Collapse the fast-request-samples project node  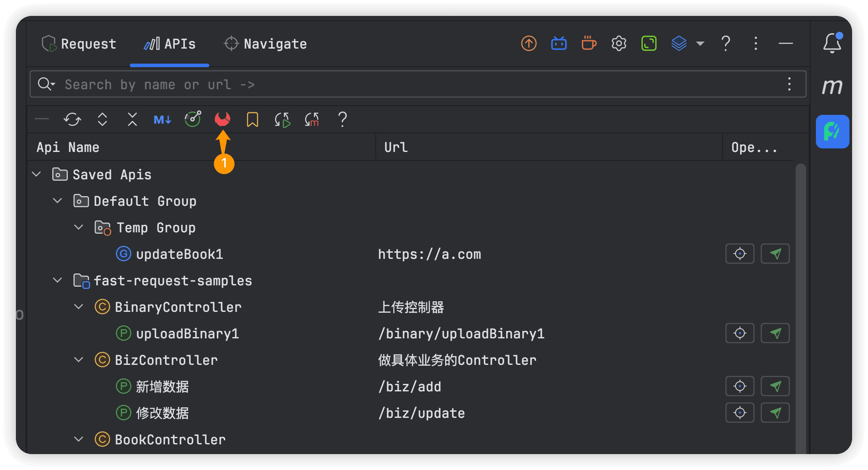58,280
